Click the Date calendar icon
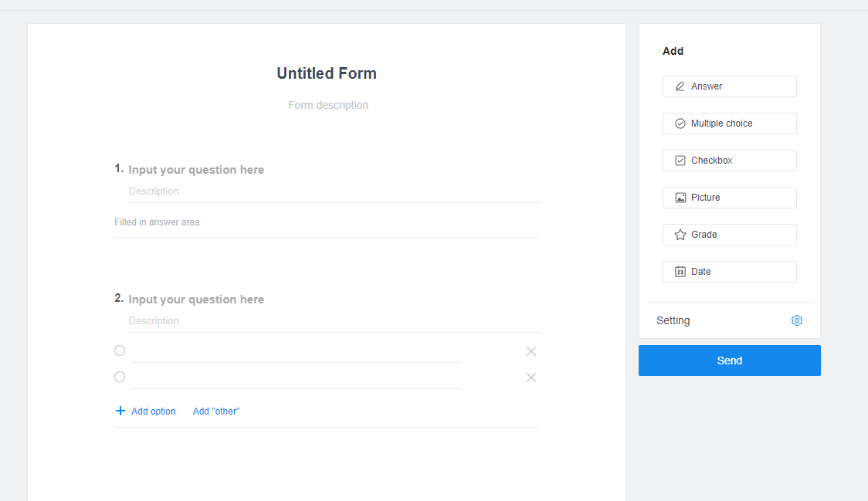Viewport: 868px width, 501px height. [680, 271]
